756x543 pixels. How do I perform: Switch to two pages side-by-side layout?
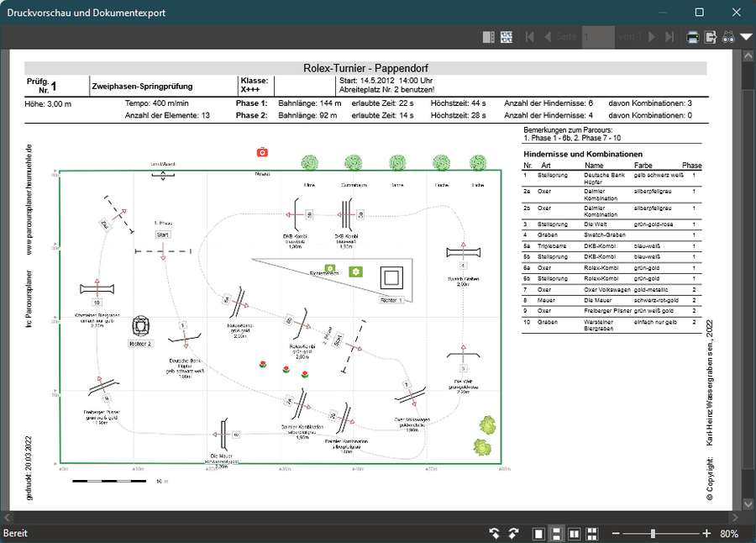pyautogui.click(x=575, y=534)
